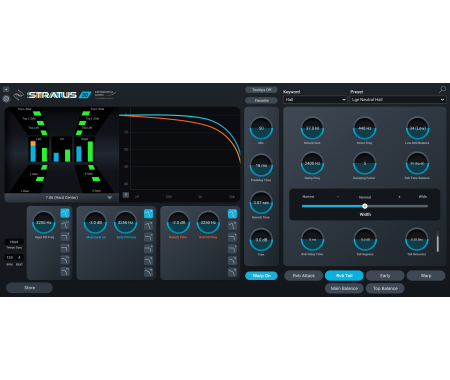Image resolution: width=450 pixels, height=380 pixels.
Task: Switch to the Top Balance tab
Action: pyautogui.click(x=385, y=288)
